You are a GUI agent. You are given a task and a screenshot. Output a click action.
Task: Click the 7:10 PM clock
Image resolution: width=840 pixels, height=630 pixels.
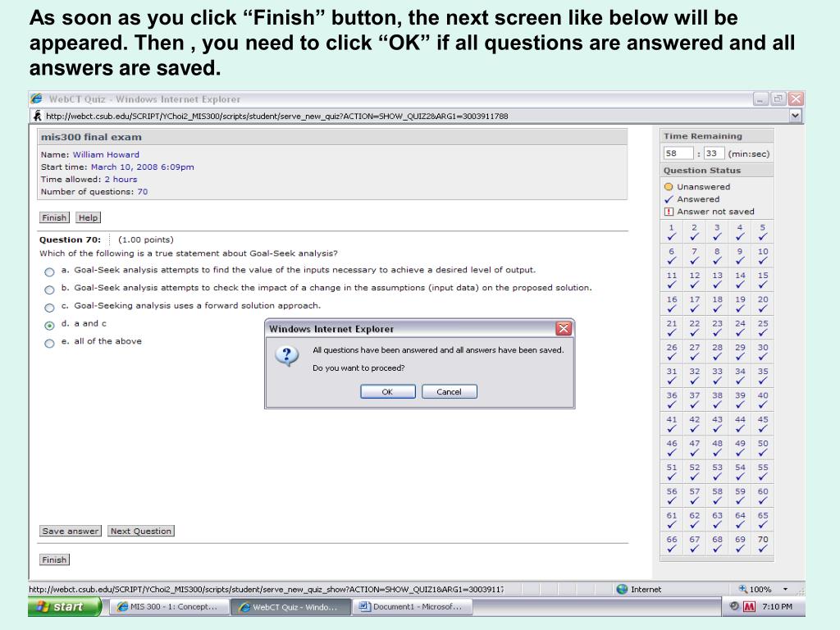coord(777,606)
